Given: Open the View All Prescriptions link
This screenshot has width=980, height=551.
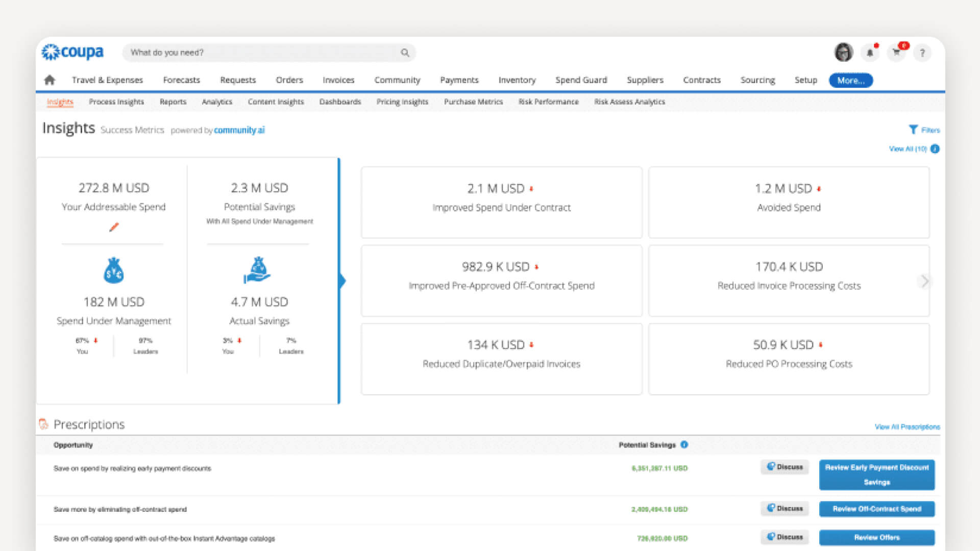Looking at the screenshot, I should (908, 427).
